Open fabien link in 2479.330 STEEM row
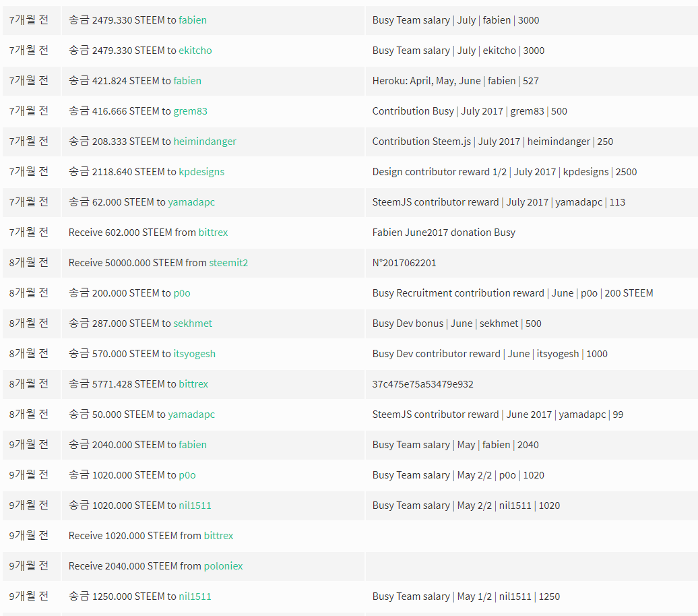The height and width of the screenshot is (616, 698). (x=192, y=20)
